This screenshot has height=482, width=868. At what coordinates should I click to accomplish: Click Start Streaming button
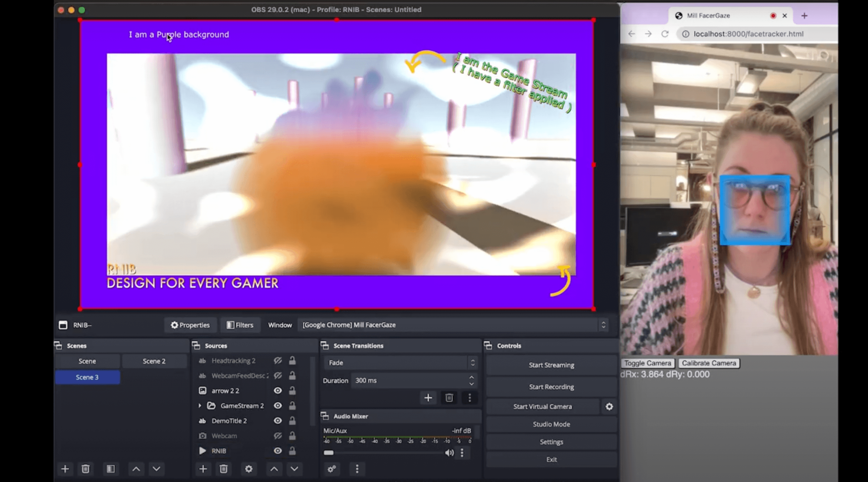[551, 365]
